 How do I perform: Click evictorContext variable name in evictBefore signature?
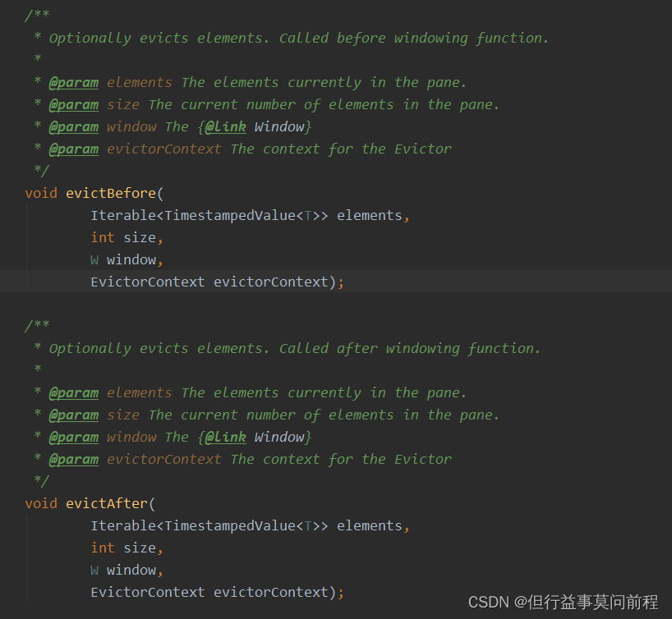point(271,282)
